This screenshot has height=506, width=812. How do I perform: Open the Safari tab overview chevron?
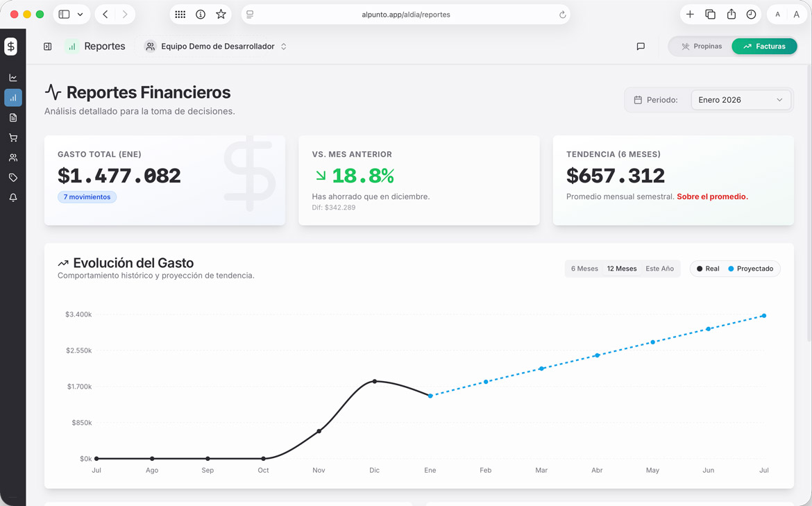tap(81, 14)
